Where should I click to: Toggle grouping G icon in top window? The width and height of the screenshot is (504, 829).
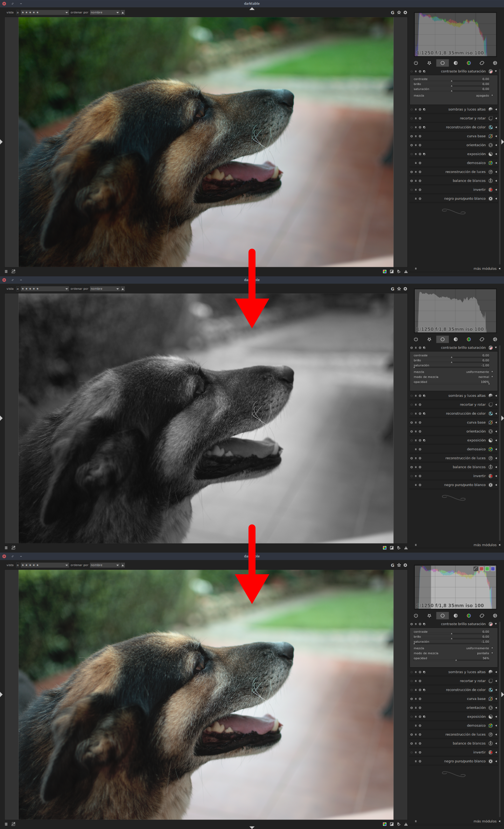tap(392, 13)
